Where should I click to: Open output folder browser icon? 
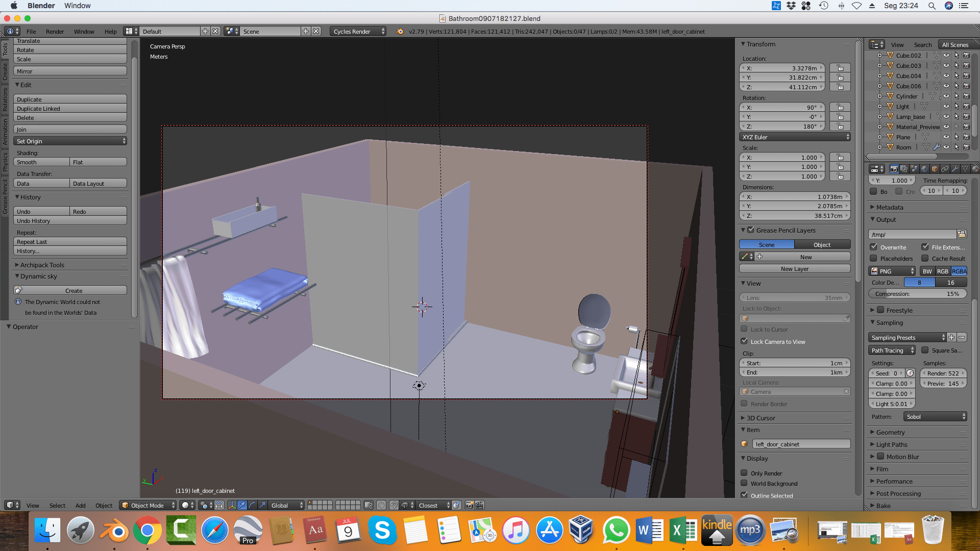pyautogui.click(x=962, y=234)
